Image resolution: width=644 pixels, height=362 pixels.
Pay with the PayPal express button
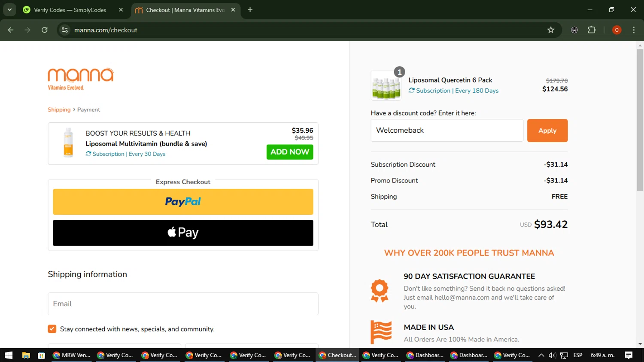point(183,202)
